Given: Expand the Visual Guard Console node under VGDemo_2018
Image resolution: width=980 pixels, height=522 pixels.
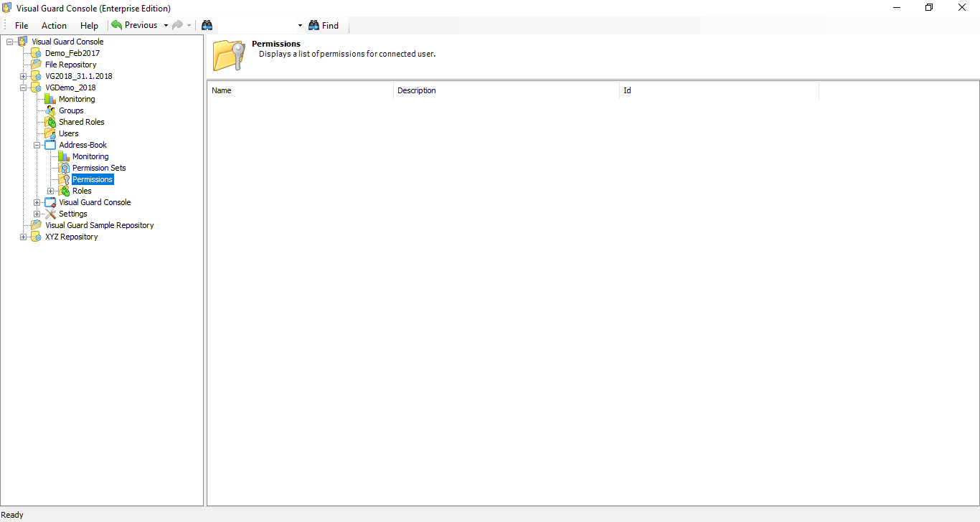Looking at the screenshot, I should tap(37, 202).
